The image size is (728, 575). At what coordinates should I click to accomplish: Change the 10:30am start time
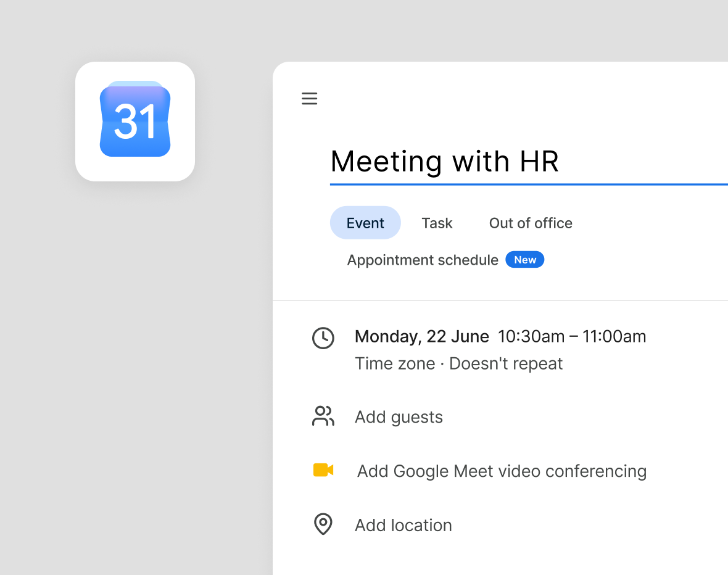(531, 337)
